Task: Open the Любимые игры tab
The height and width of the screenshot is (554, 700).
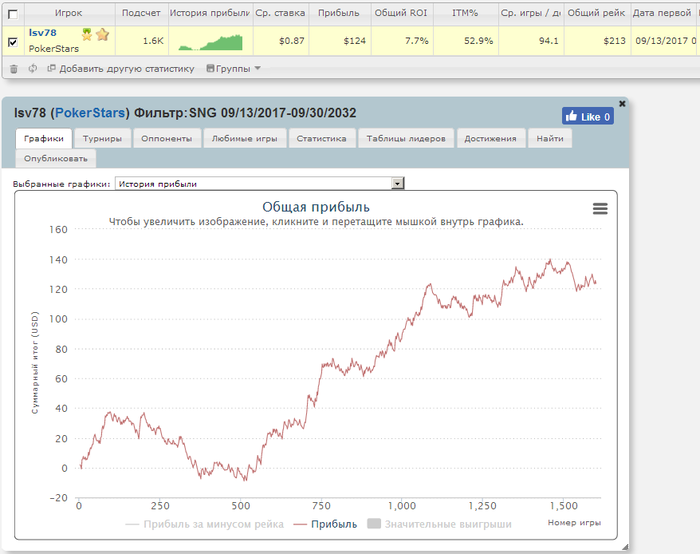Action: (244, 139)
